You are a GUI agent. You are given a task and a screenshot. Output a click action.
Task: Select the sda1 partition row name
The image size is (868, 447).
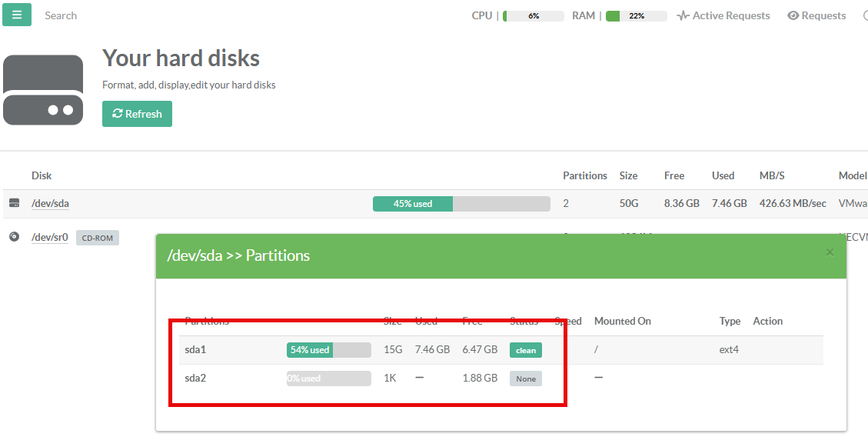click(195, 350)
